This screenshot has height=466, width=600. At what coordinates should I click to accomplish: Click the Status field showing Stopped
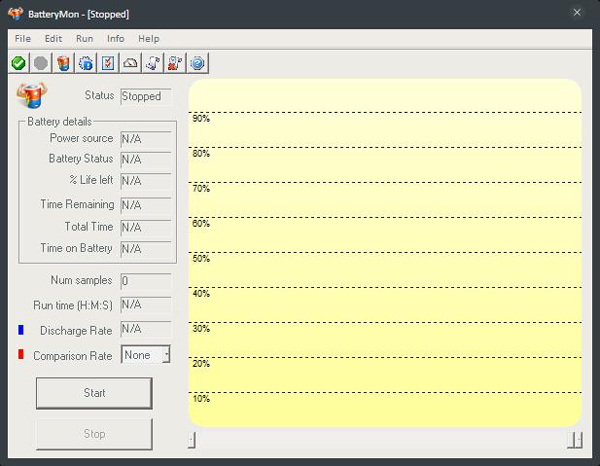click(146, 96)
